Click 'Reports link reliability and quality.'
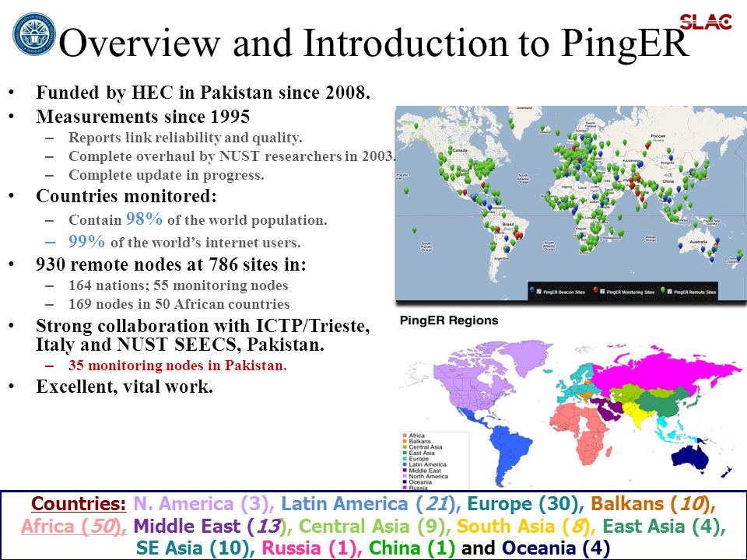Image resolution: width=747 pixels, height=560 pixels. (185, 138)
